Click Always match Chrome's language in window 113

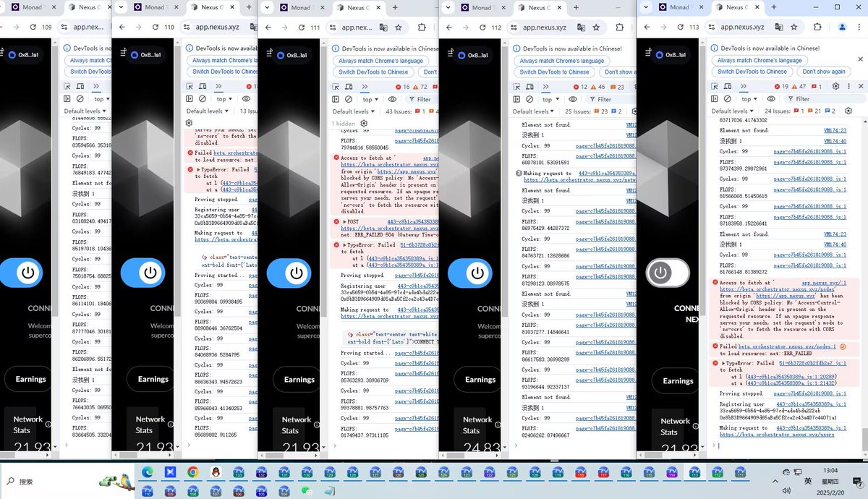(x=759, y=61)
